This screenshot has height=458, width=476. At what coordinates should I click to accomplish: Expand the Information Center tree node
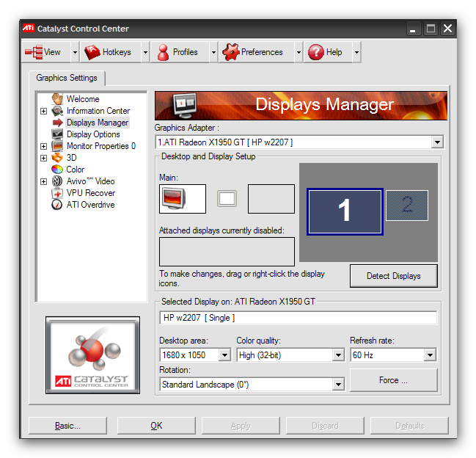(x=44, y=111)
